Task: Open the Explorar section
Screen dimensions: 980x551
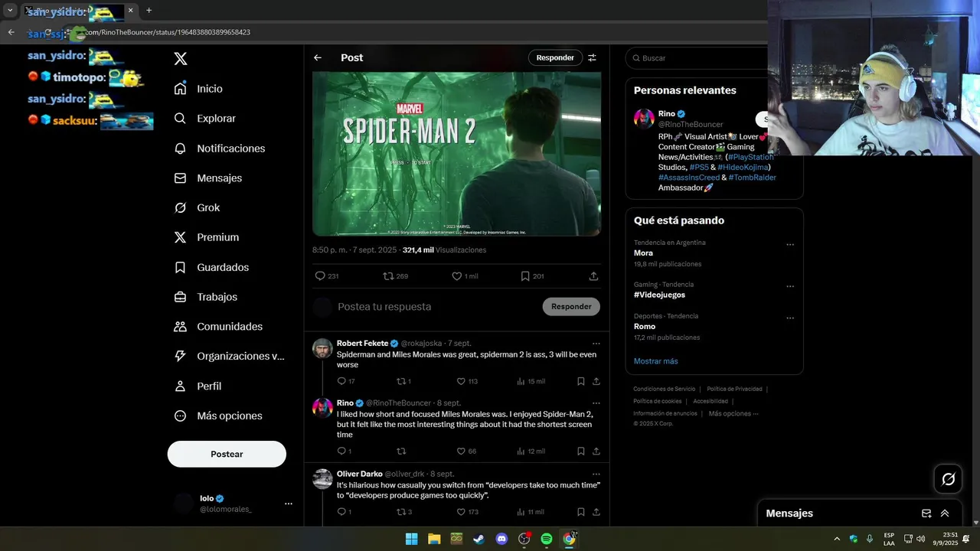Action: pyautogui.click(x=204, y=119)
